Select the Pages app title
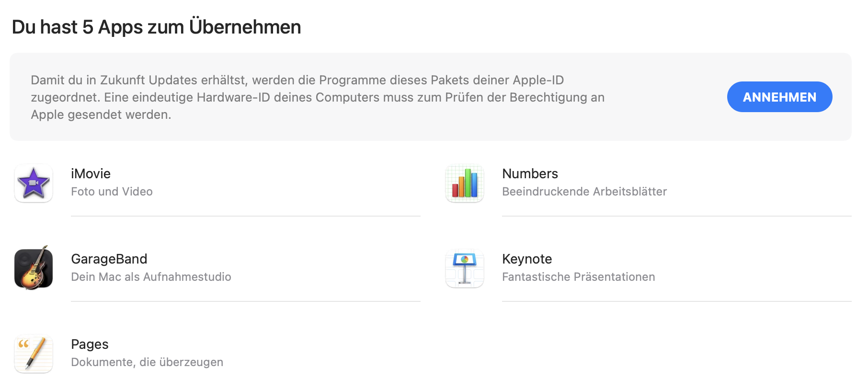Image resolution: width=868 pixels, height=391 pixels. pyautogui.click(x=90, y=344)
